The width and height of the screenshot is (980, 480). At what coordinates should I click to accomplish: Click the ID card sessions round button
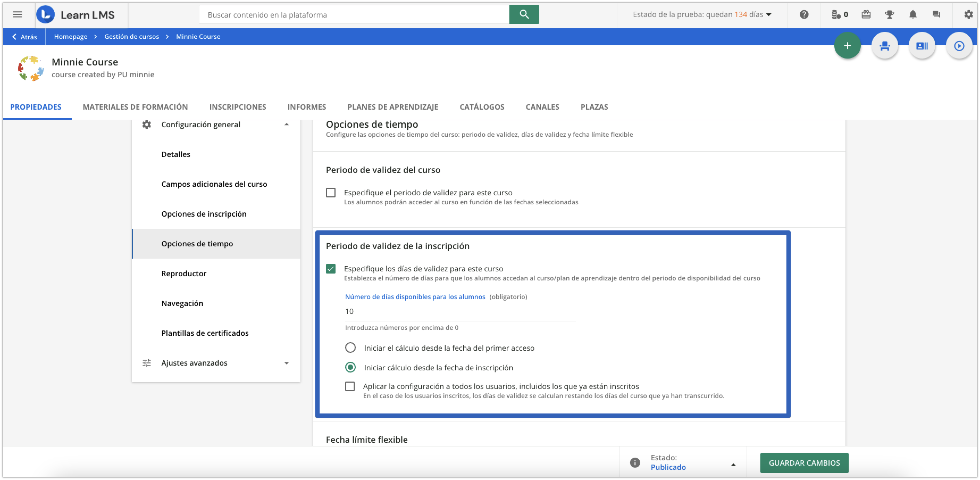coord(922,46)
